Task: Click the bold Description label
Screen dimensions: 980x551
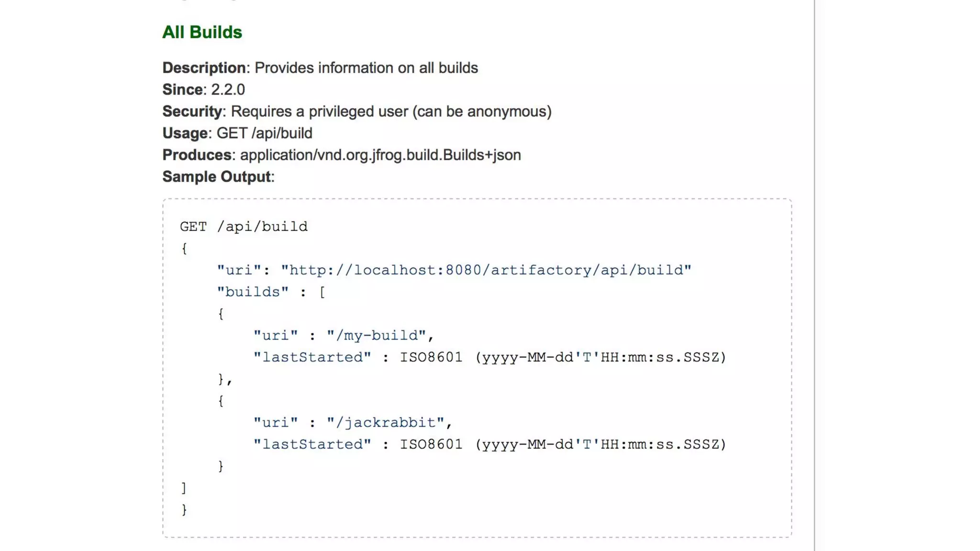Action: 204,68
